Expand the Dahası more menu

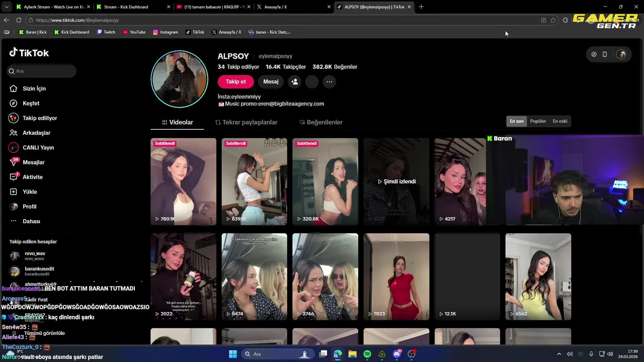(24, 221)
